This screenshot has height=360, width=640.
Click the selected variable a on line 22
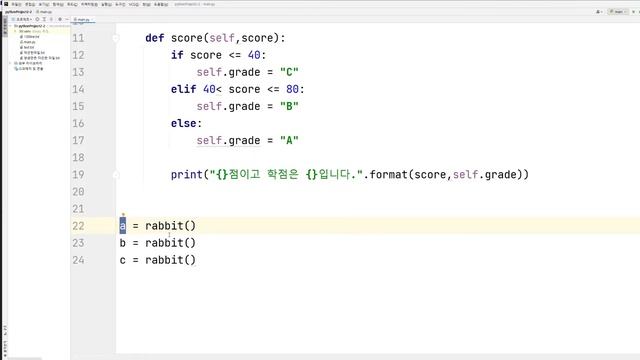click(x=123, y=226)
